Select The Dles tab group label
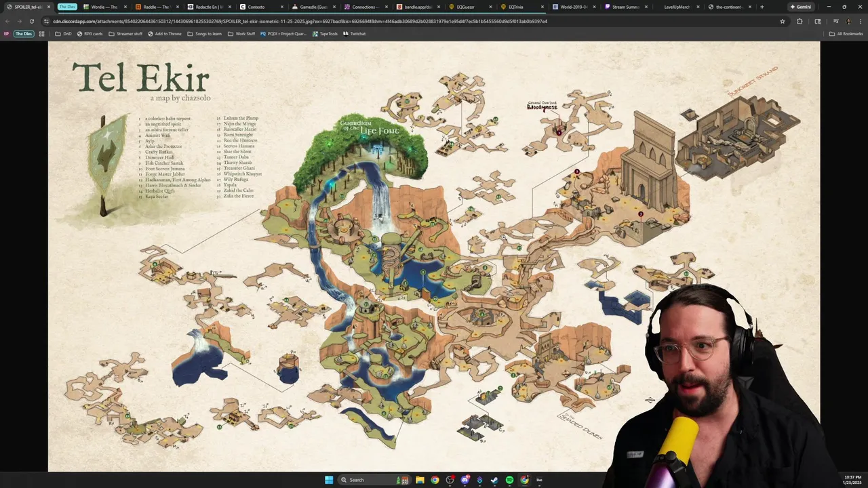 [x=67, y=7]
